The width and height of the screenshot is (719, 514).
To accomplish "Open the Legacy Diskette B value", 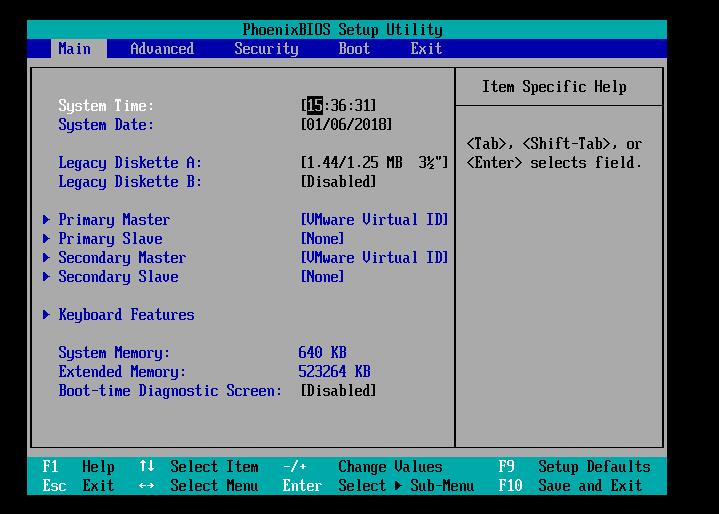I will (x=338, y=182).
